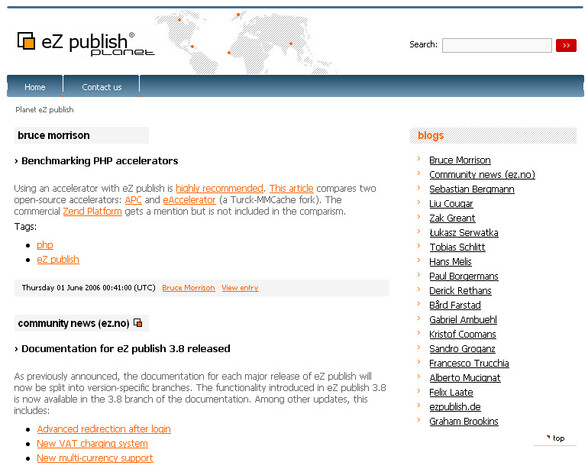Open the Zend Platform link
This screenshot has height=469, width=588.
pyautogui.click(x=92, y=211)
